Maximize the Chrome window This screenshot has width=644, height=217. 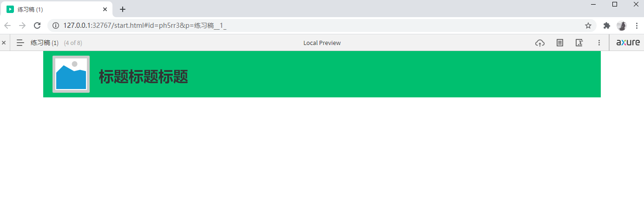(x=615, y=4)
